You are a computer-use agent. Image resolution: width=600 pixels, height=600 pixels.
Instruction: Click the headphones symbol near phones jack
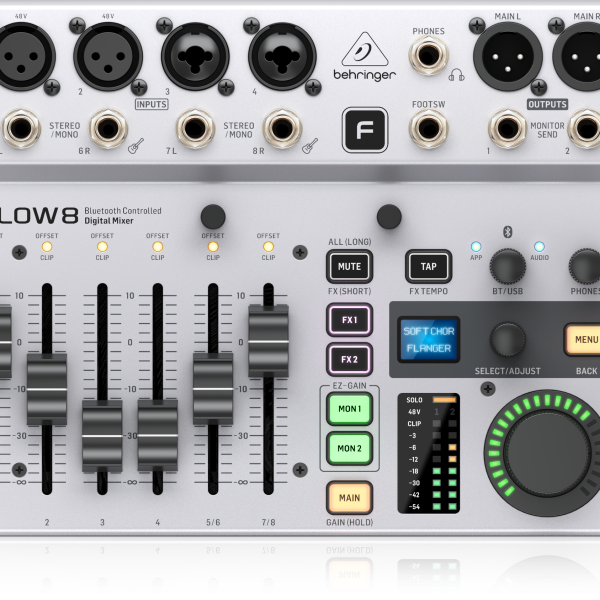456,75
